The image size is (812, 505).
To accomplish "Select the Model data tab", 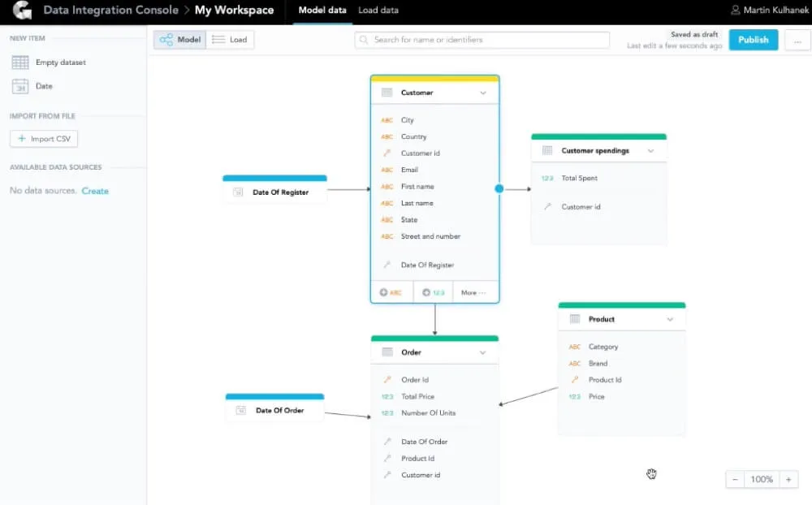I will [x=324, y=11].
